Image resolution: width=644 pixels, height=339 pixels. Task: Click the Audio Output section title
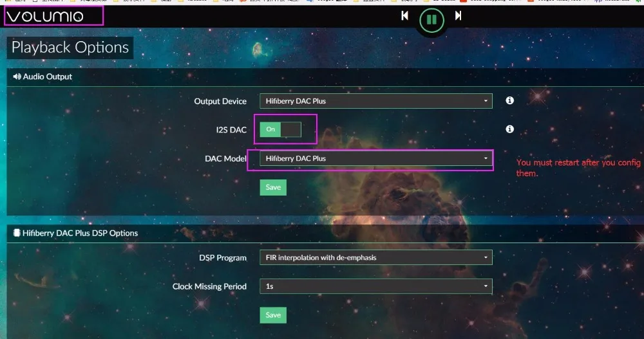[47, 77]
